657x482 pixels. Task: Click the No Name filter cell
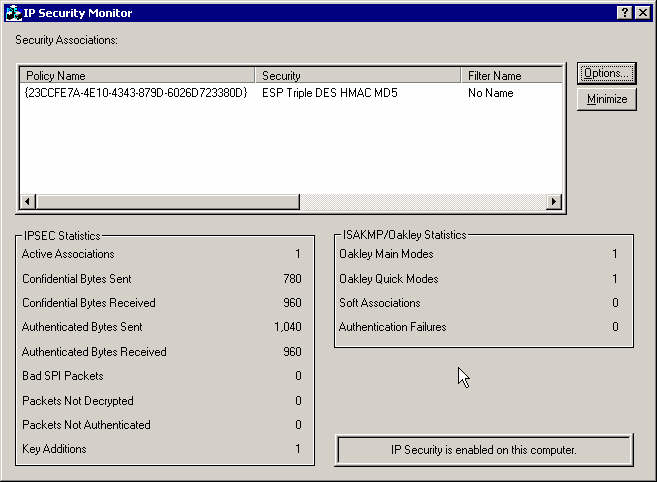pos(490,93)
